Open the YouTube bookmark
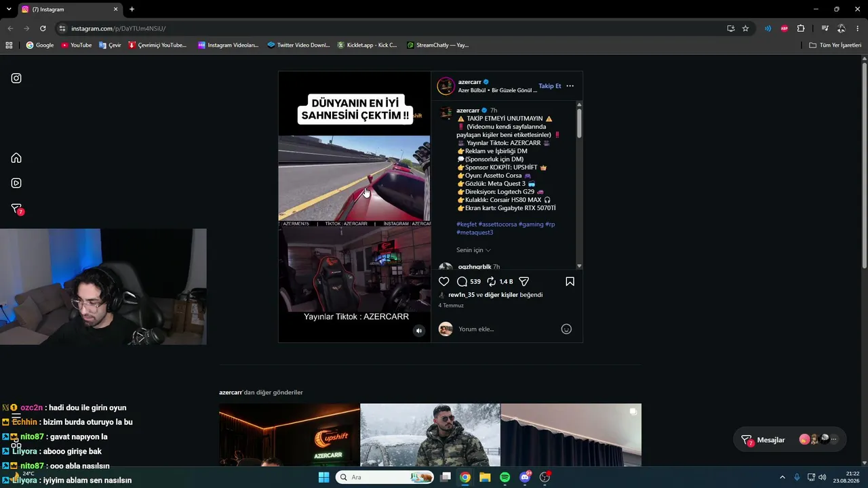Image resolution: width=868 pixels, height=488 pixels. (x=76, y=45)
